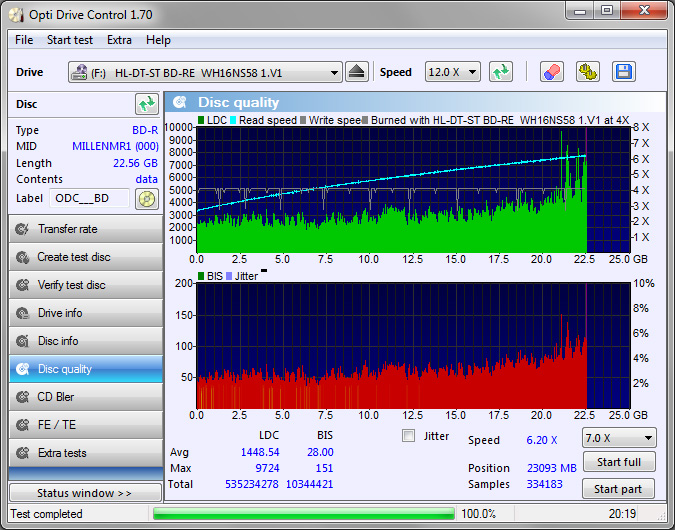Open the Transfer rate test
Image resolution: width=675 pixels, height=530 pixels.
tap(85, 229)
